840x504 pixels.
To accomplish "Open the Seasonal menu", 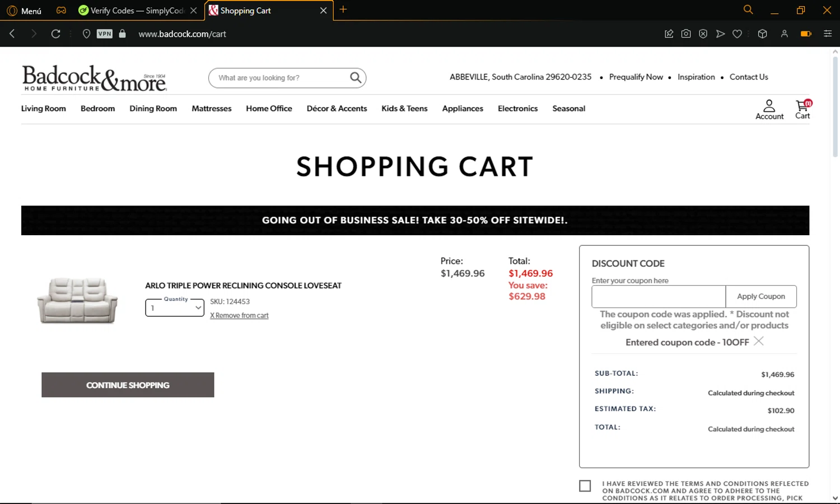I will tap(568, 109).
